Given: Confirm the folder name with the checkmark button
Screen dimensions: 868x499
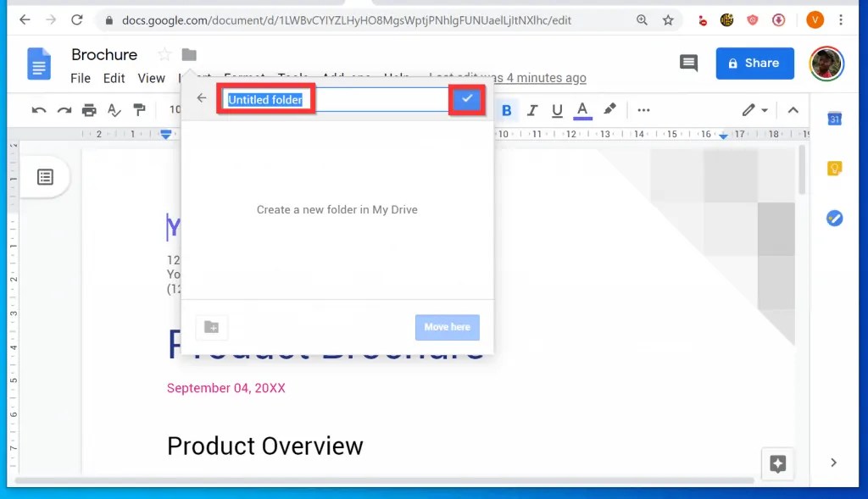Looking at the screenshot, I should point(467,99).
